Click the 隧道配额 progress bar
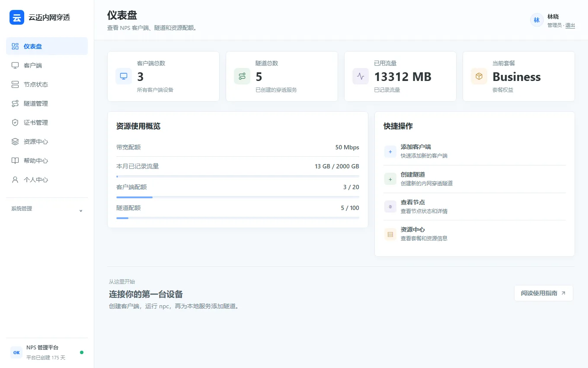Screen dimensions: 588x368 coord(238,218)
